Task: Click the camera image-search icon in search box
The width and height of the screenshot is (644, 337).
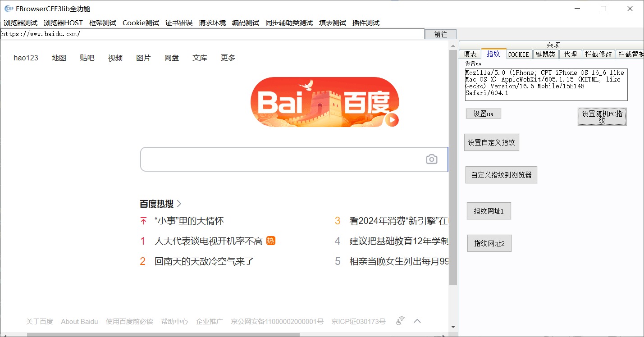Action: click(x=432, y=159)
